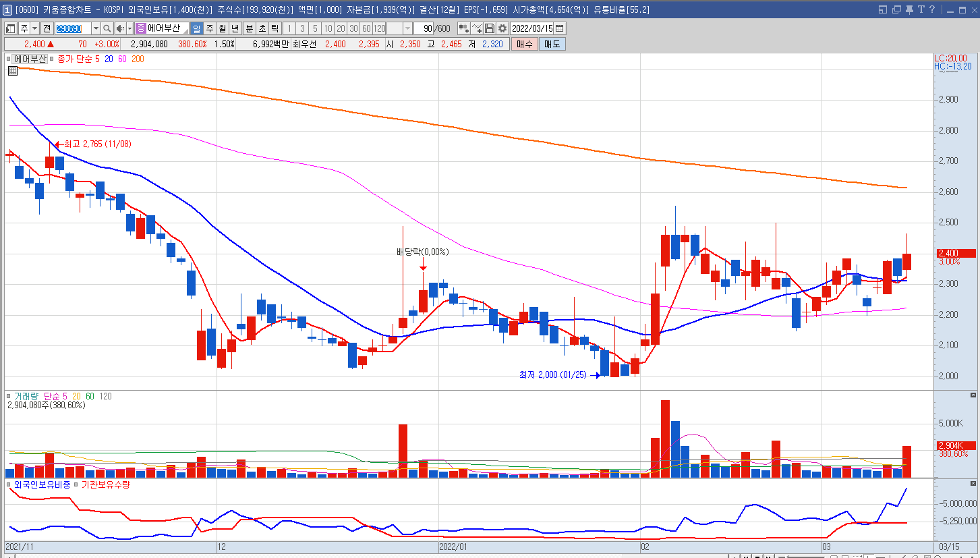Viewport: 980px width, 558px height.
Task: Close the foreign holdings panel with its x
Action: pos(973,484)
